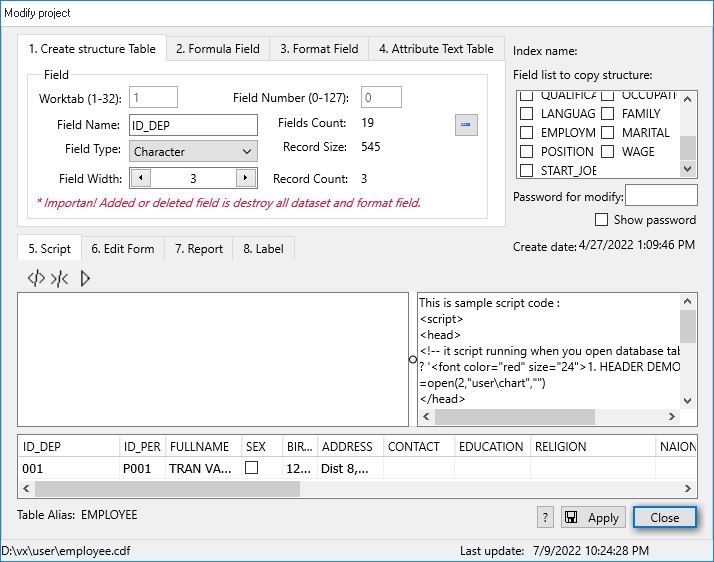
Task: Click the table horizontal scrollbar thumb
Action: [168, 488]
